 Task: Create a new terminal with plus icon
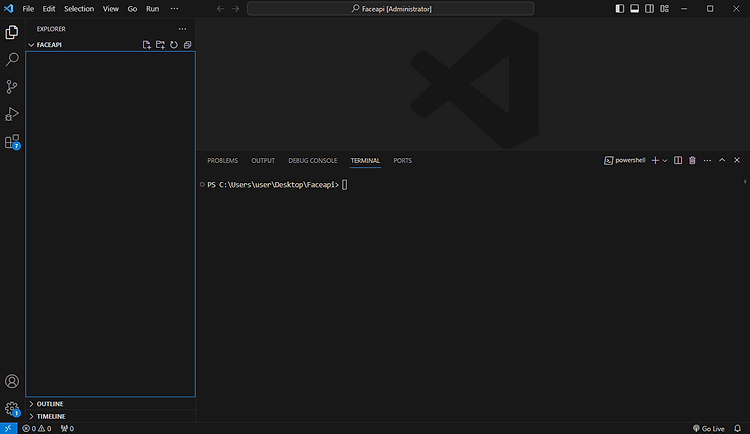coord(655,160)
